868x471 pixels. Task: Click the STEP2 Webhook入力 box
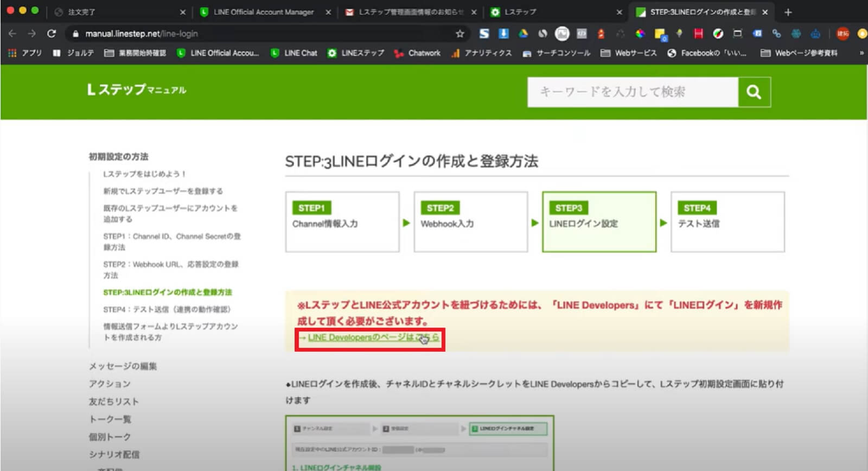[471, 221]
